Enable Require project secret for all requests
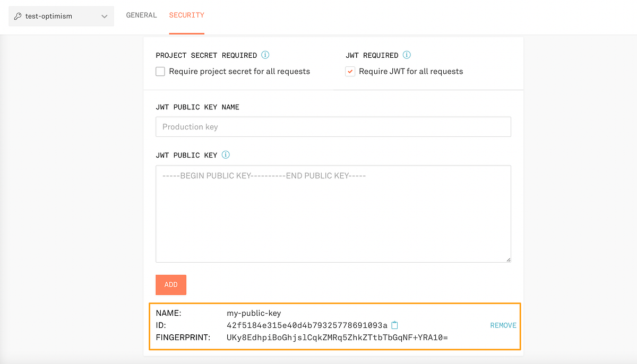Image resolution: width=637 pixels, height=364 pixels. [160, 72]
